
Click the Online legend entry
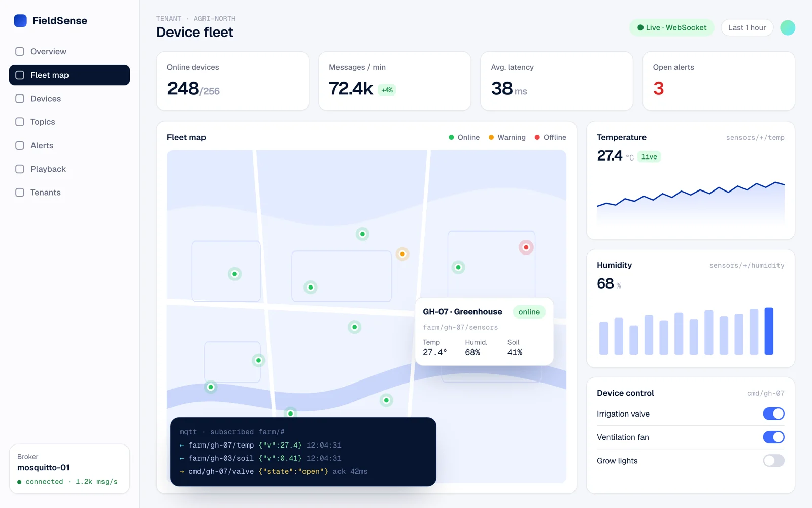click(464, 137)
